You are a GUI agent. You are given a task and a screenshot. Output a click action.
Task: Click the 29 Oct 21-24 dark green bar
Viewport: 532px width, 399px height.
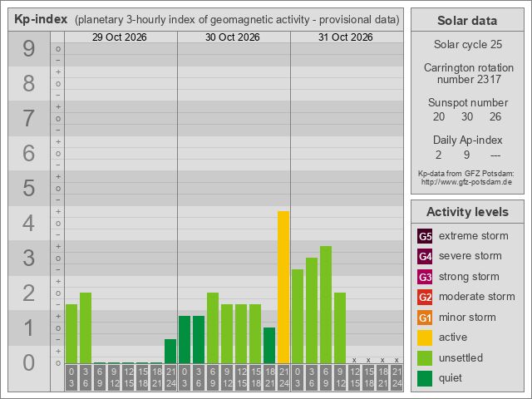[170, 351]
